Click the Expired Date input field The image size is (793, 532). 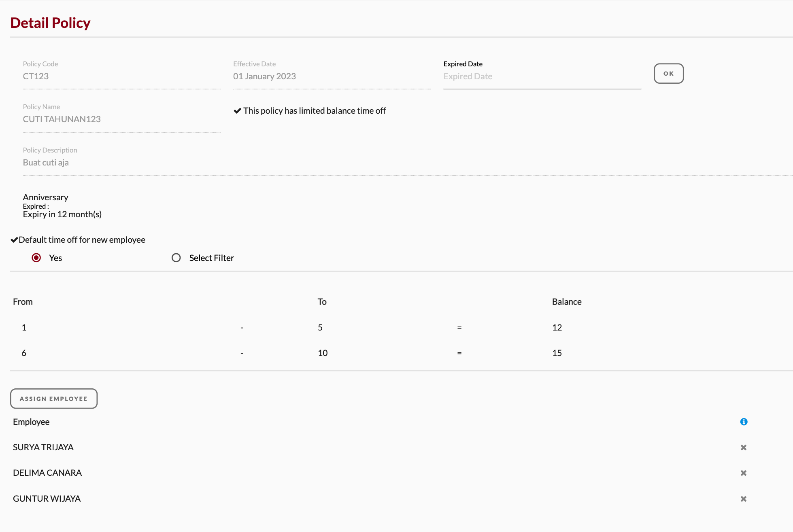tap(542, 76)
